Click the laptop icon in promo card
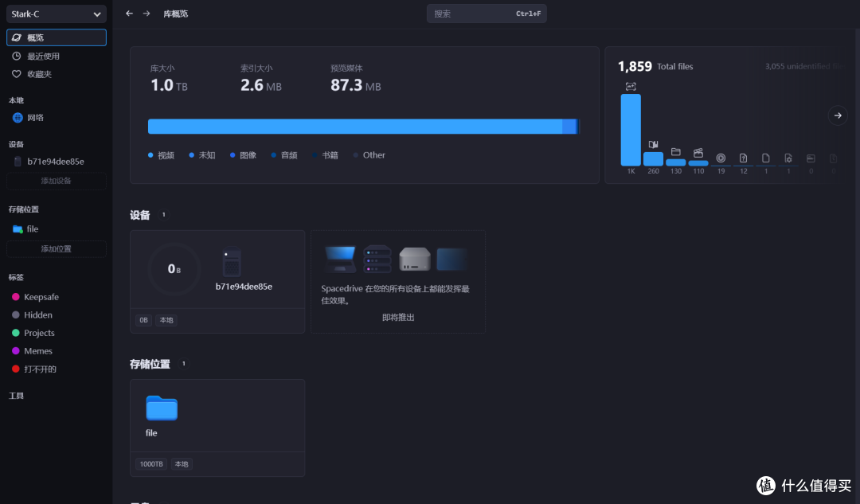 340,259
